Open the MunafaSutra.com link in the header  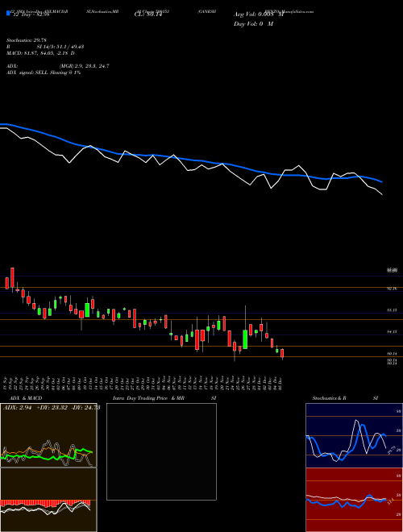(300, 11)
